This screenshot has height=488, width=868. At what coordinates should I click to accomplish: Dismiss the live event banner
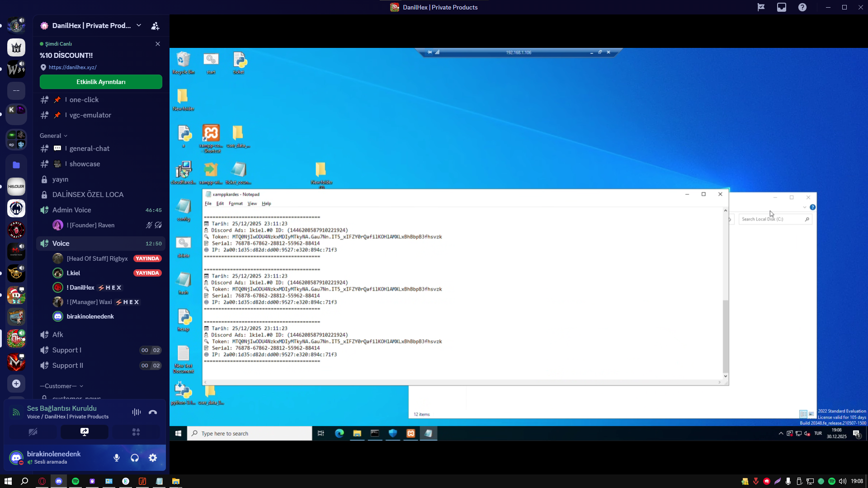[x=158, y=44]
